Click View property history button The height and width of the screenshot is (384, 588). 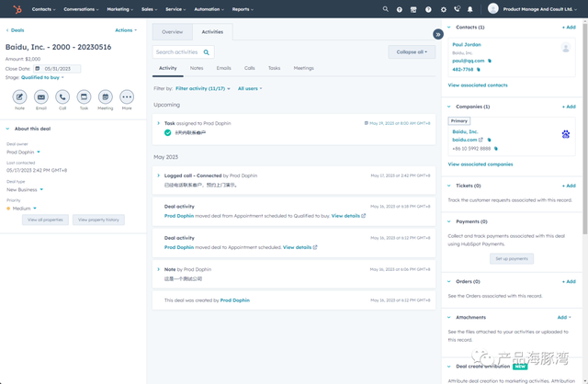[98, 220]
